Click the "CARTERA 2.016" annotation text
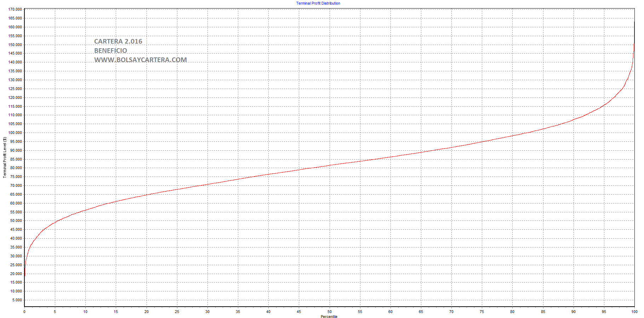Viewport: 644px width, 318px height. point(118,41)
